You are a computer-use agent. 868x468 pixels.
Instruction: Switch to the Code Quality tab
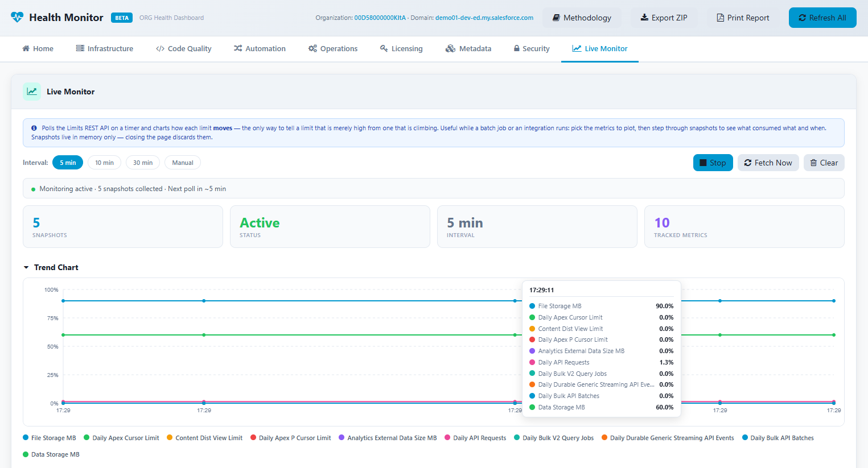183,49
